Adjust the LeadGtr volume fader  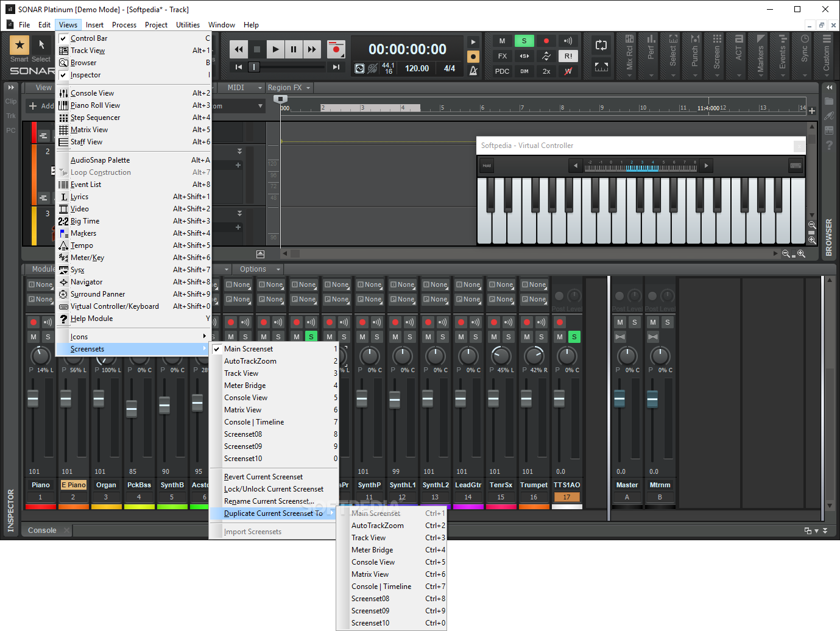coord(461,400)
